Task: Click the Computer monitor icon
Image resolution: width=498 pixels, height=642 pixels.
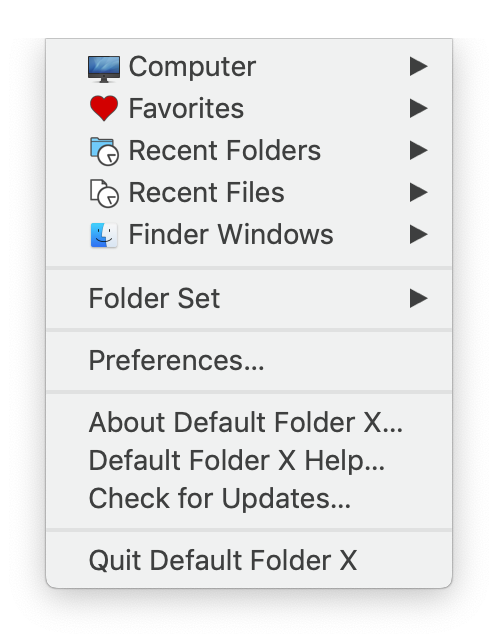Action: click(104, 69)
